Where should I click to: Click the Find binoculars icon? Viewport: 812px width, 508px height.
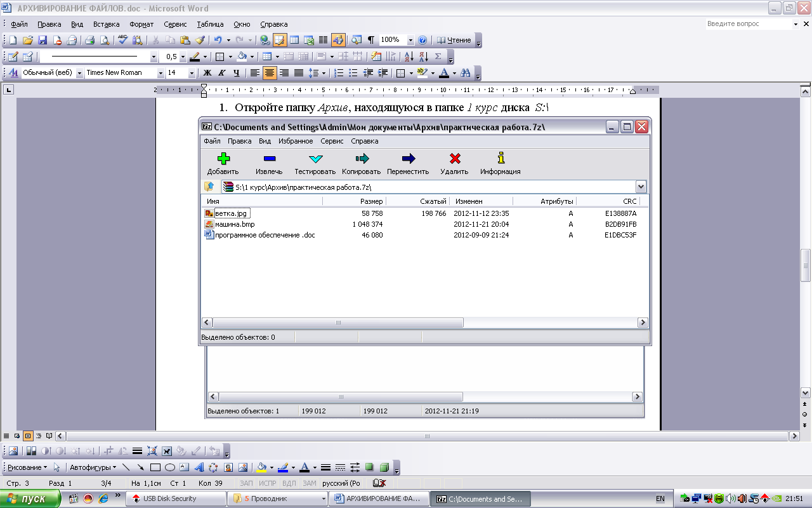click(466, 73)
